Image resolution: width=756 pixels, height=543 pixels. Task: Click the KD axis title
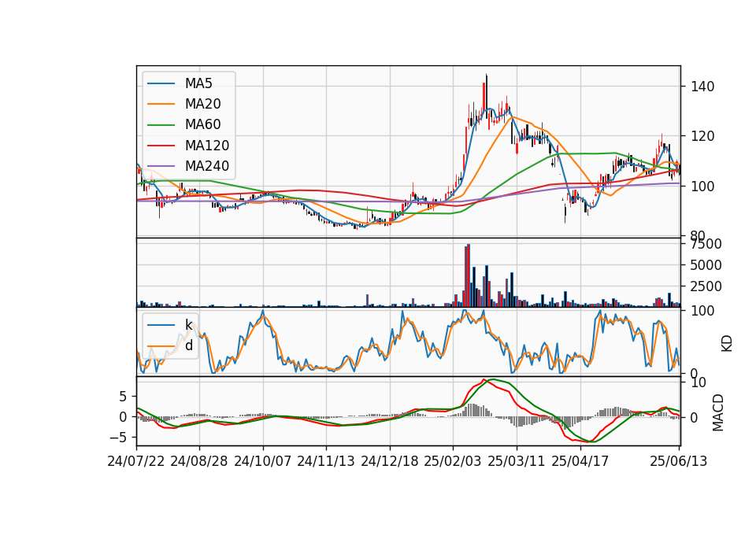click(727, 343)
